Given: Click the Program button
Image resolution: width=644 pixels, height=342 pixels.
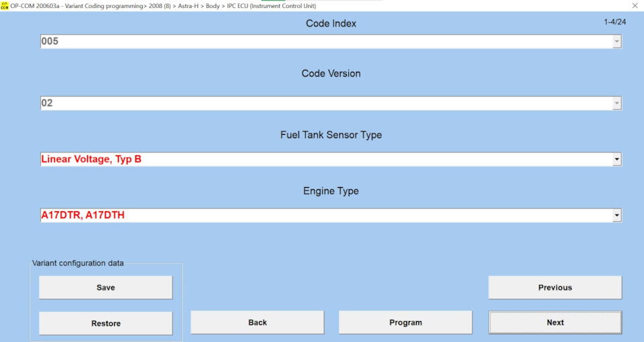Looking at the screenshot, I should (x=405, y=323).
